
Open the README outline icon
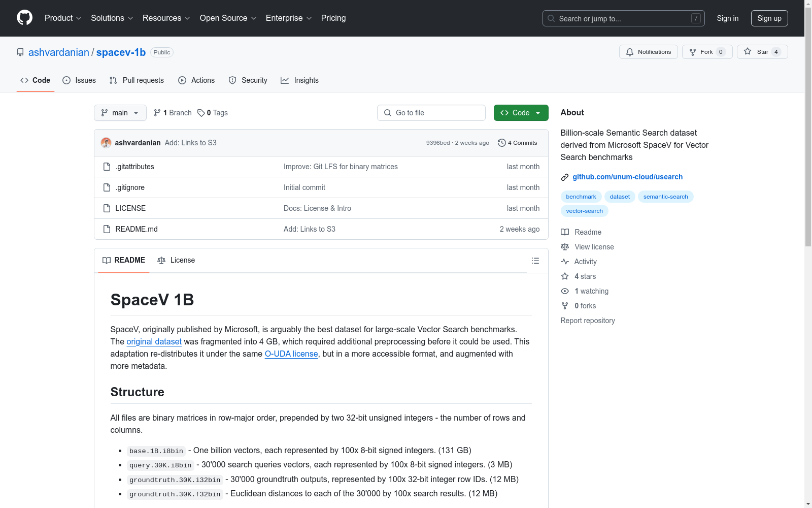pyautogui.click(x=535, y=261)
